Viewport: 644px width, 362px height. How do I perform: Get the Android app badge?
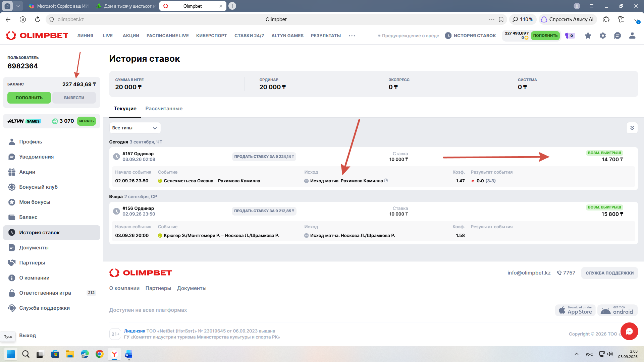(x=618, y=310)
